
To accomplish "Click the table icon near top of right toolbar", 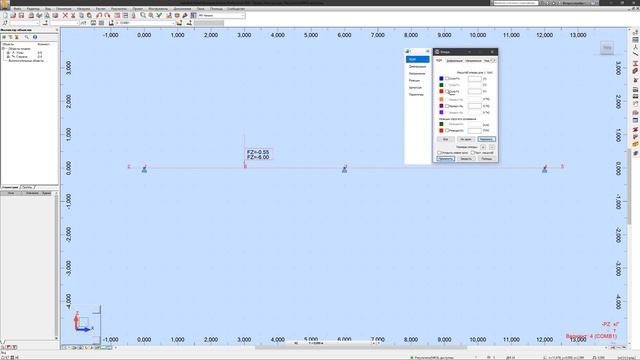I will [636, 40].
